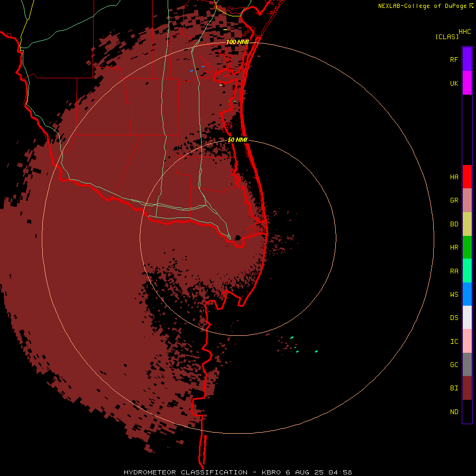
Task: Click the '04:58' timestamp
Action: [x=340, y=472]
